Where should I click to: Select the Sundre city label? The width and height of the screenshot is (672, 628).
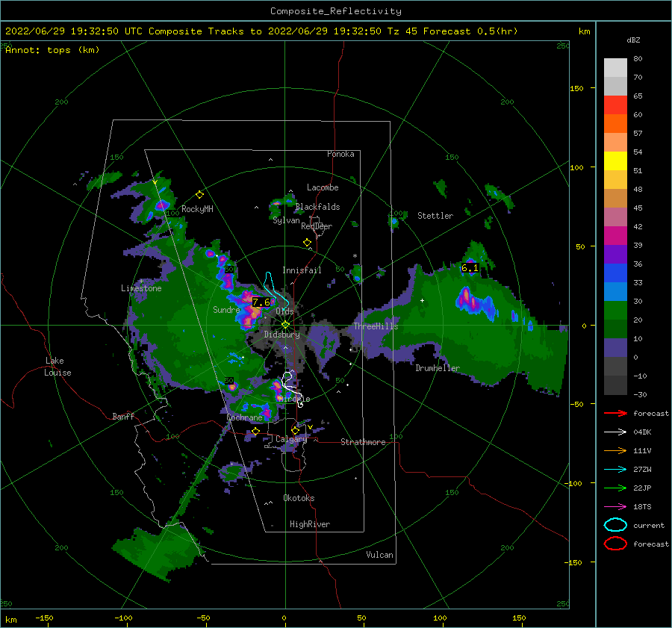[226, 309]
